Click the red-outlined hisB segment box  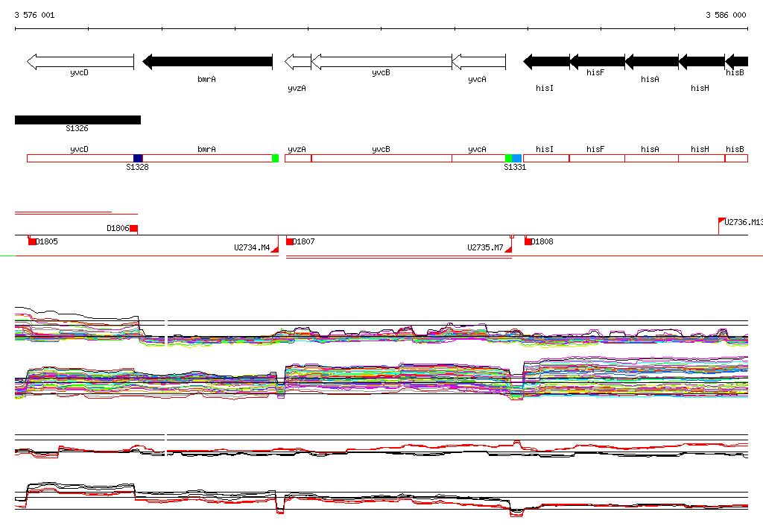click(736, 158)
